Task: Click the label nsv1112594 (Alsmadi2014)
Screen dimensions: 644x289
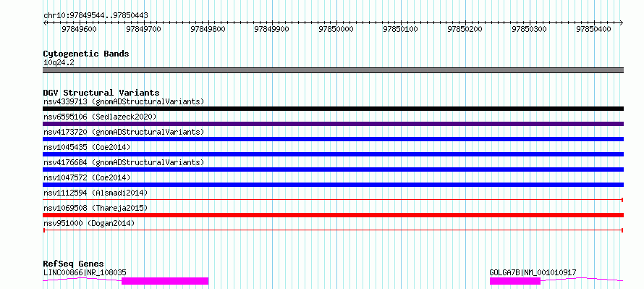Action: 96,193
